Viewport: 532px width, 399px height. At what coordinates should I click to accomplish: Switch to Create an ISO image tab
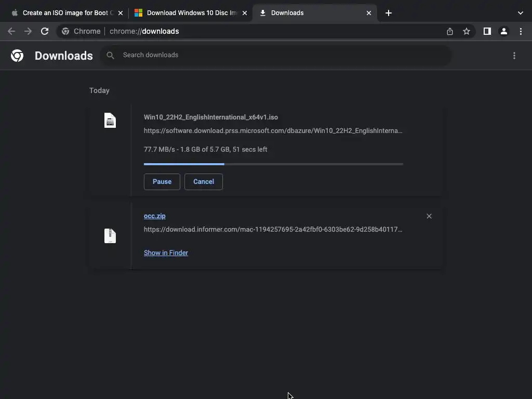65,13
